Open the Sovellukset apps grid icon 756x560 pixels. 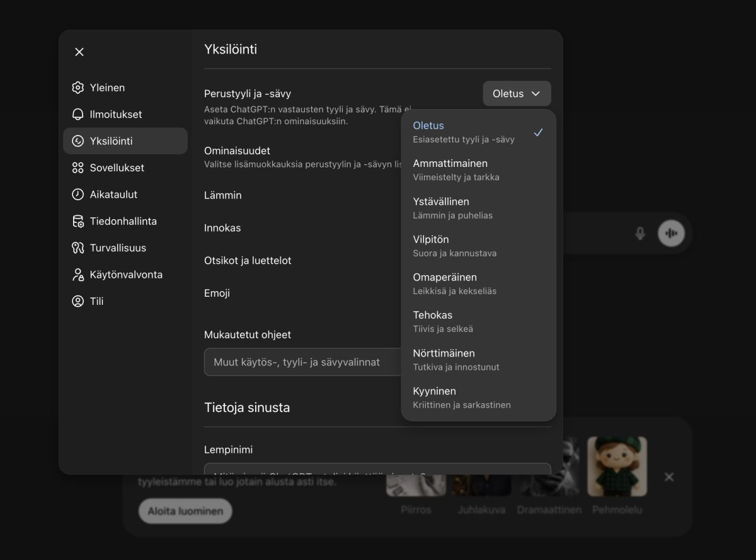pos(78,168)
